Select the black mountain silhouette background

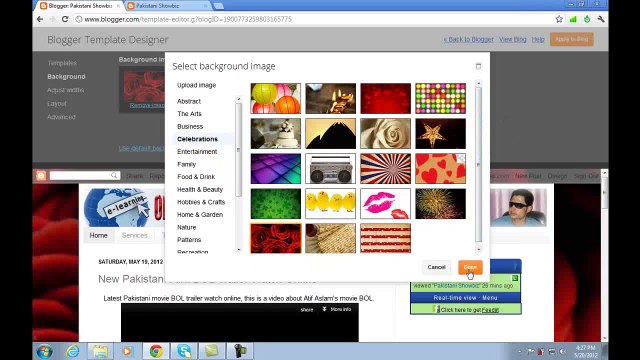331,133
